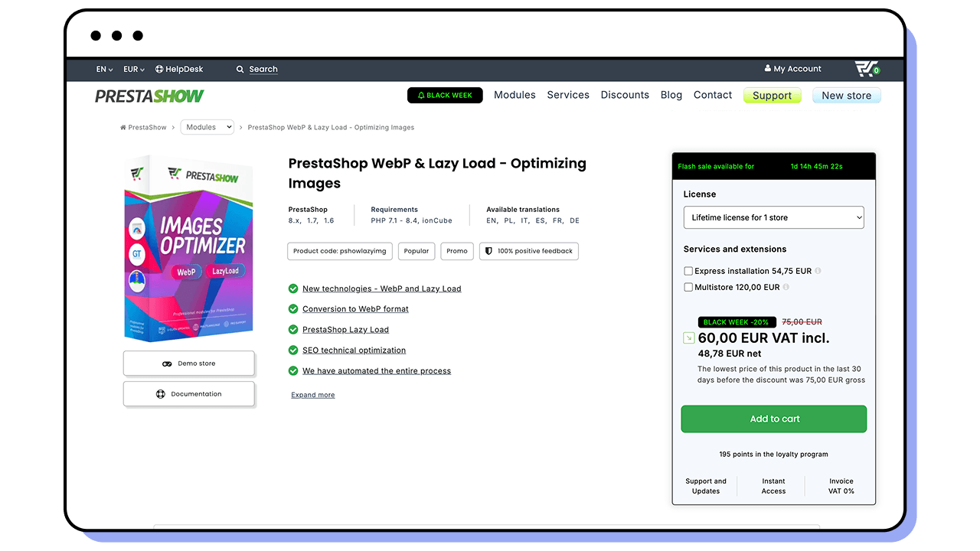Screen dimensions: 980x551
Task: Click the Expand more link
Action: 312,394
